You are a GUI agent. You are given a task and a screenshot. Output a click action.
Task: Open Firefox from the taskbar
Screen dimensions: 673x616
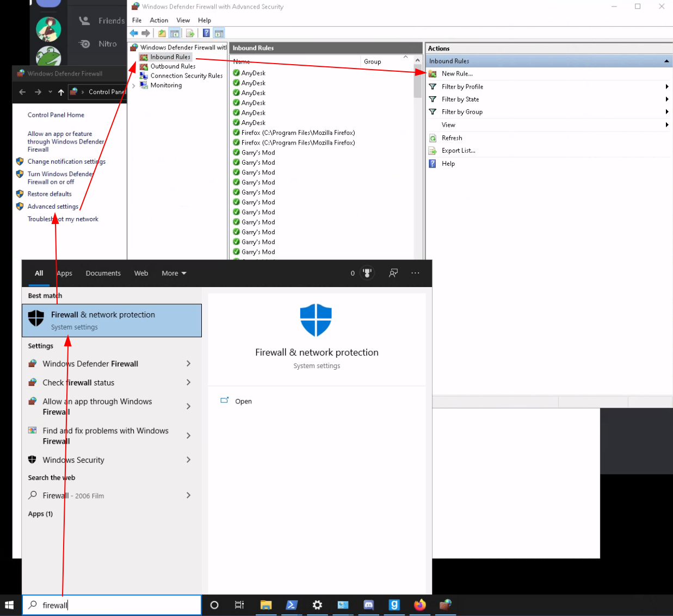point(420,605)
